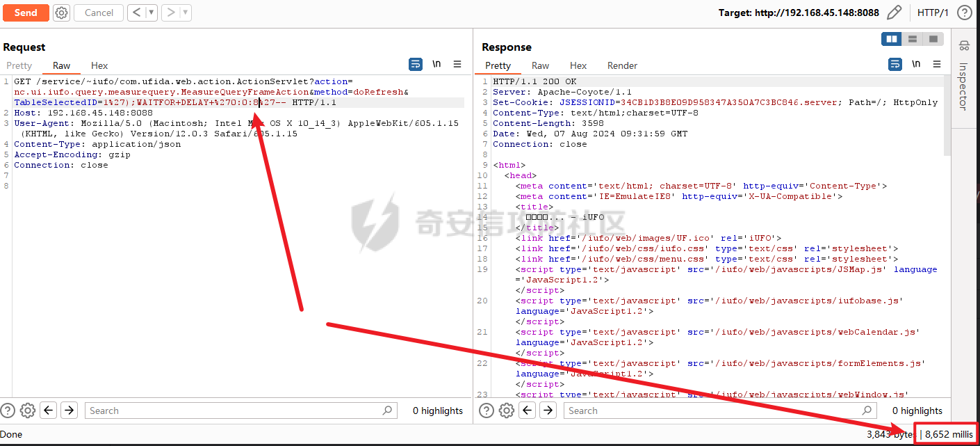Open Request pane hamburger menu
This screenshot has height=446, width=980.
[x=457, y=64]
